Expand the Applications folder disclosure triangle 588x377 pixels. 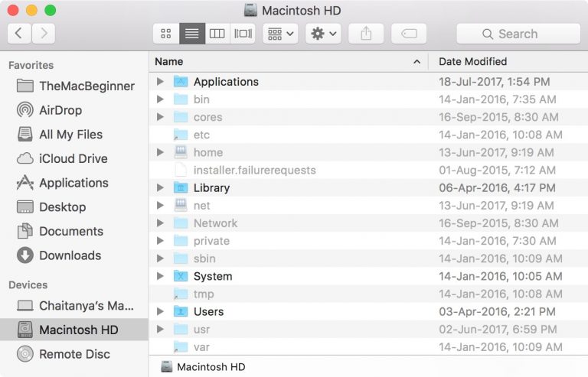point(160,82)
